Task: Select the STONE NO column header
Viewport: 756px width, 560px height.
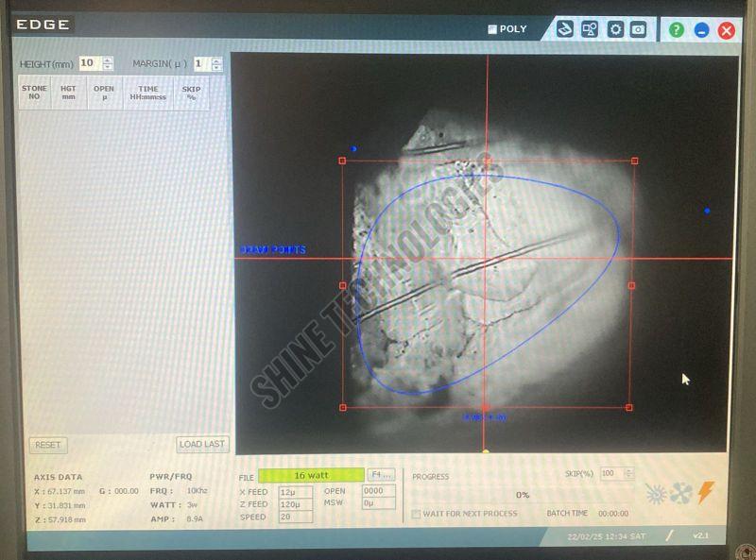Action: (34, 93)
